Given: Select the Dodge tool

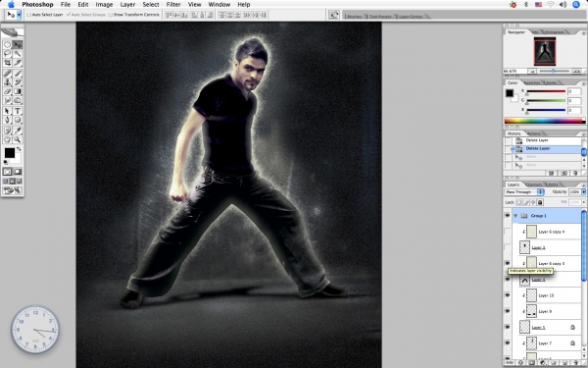Looking at the screenshot, I should point(18,101).
